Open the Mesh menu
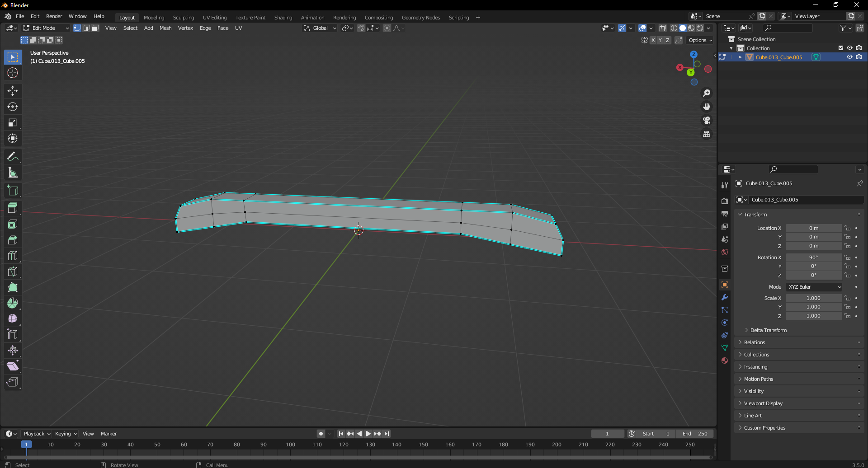Screen dimensions: 868x468 pos(165,28)
